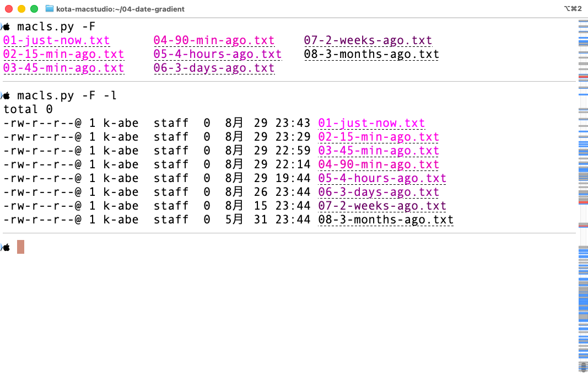Click '05-4-hours-ago.txt' in the short listing
The width and height of the screenshot is (588, 379).
(218, 55)
